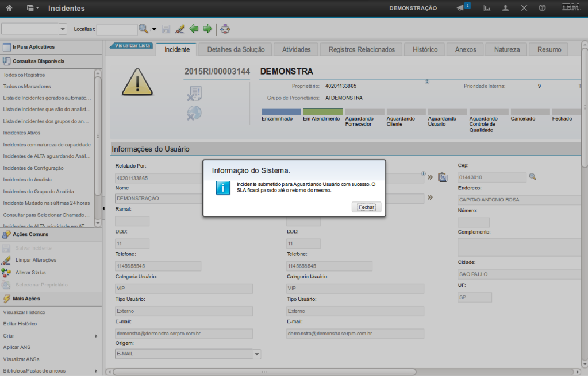Open the Detalhes da Solução tab
Screen dimensions: 588x376
click(236, 49)
